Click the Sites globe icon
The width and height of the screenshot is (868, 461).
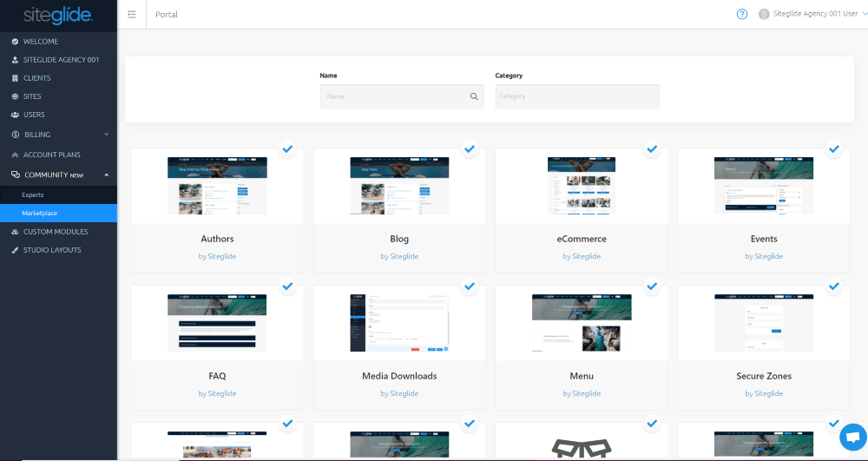15,96
